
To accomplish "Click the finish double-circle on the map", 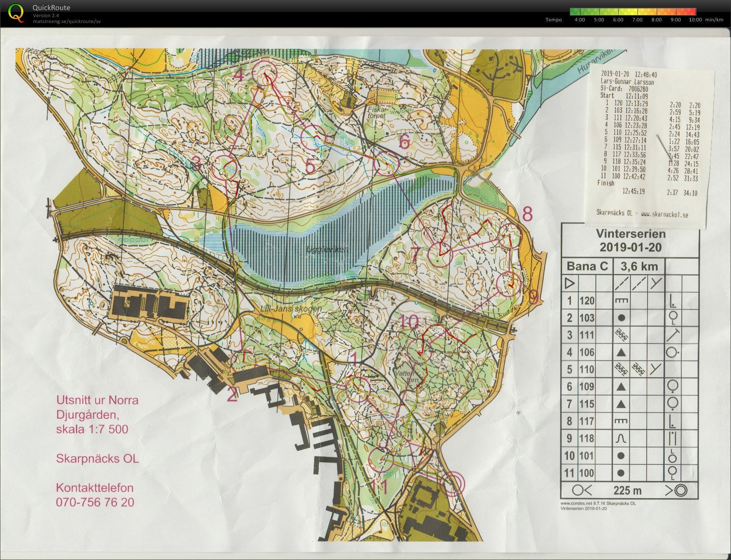I will click(x=453, y=483).
